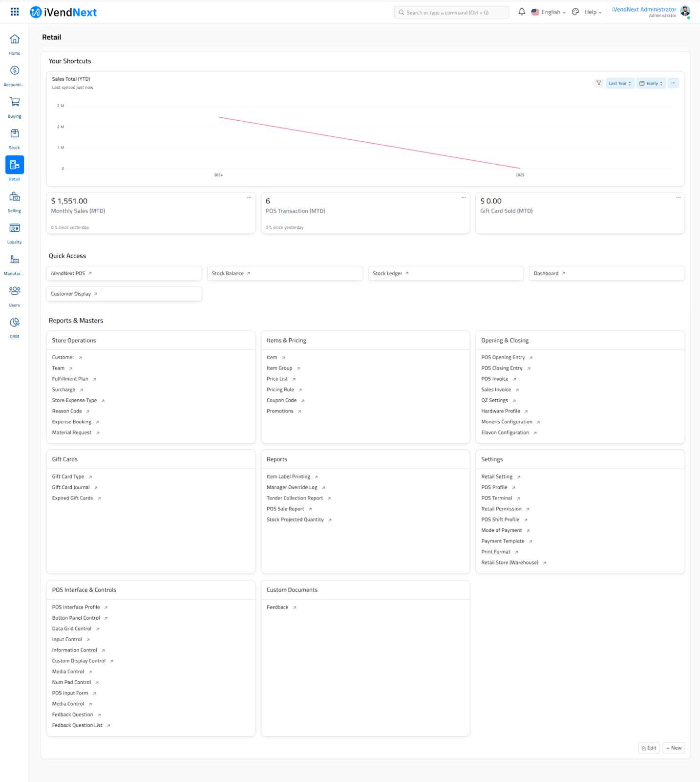This screenshot has width=700, height=782.
Task: Open the Manufacturing sidebar icon
Action: 15,260
